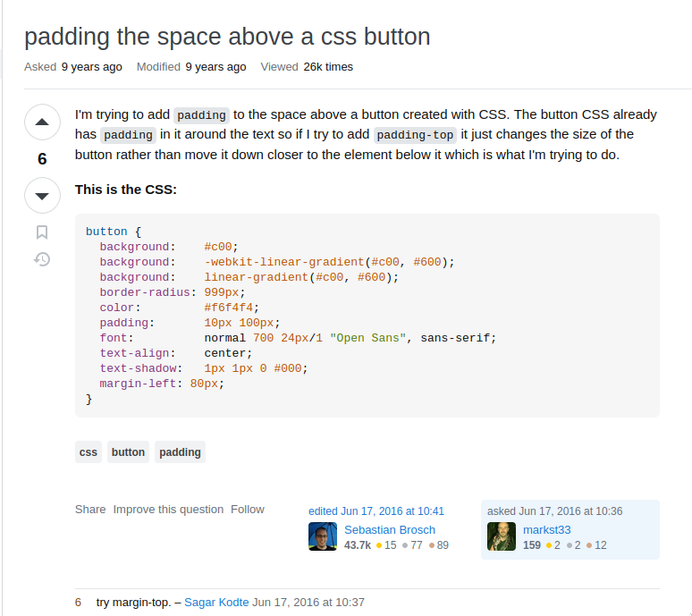Viewport: 692px width, 616px height.
Task: Open the css tag
Action: pyautogui.click(x=89, y=452)
